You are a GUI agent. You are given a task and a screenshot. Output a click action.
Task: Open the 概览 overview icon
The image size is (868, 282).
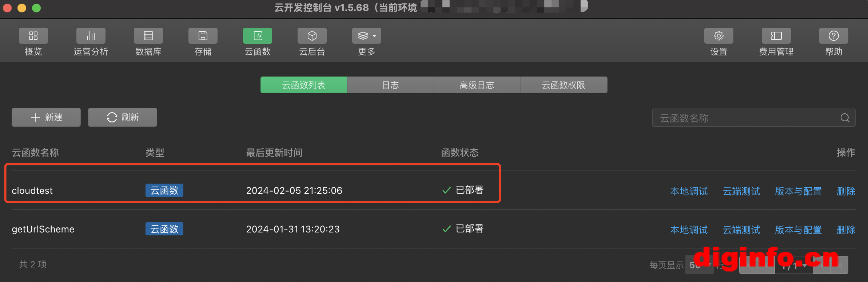point(33,36)
